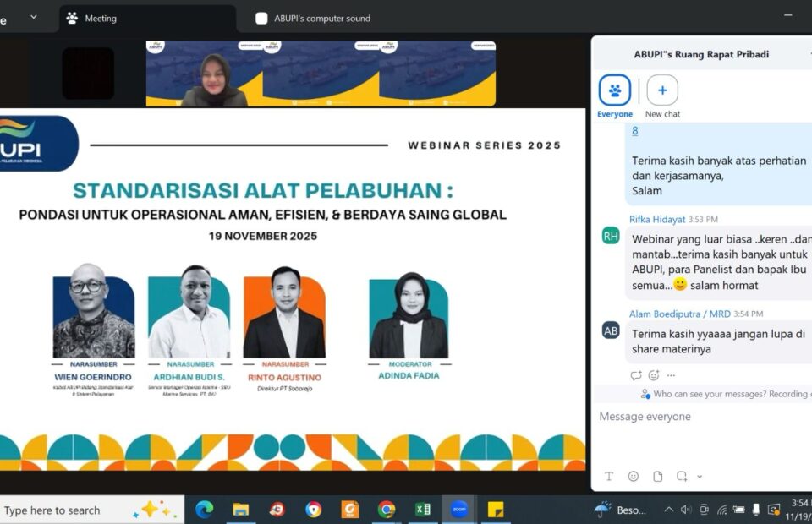
Task: Switch to Zoom taskbar icon
Action: 458,510
